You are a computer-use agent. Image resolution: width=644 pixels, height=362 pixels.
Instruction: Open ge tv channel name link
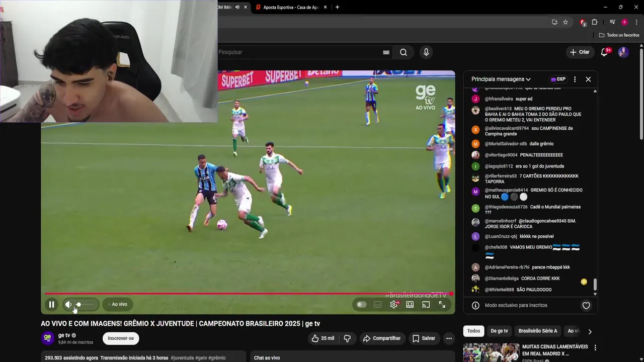pyautogui.click(x=64, y=335)
